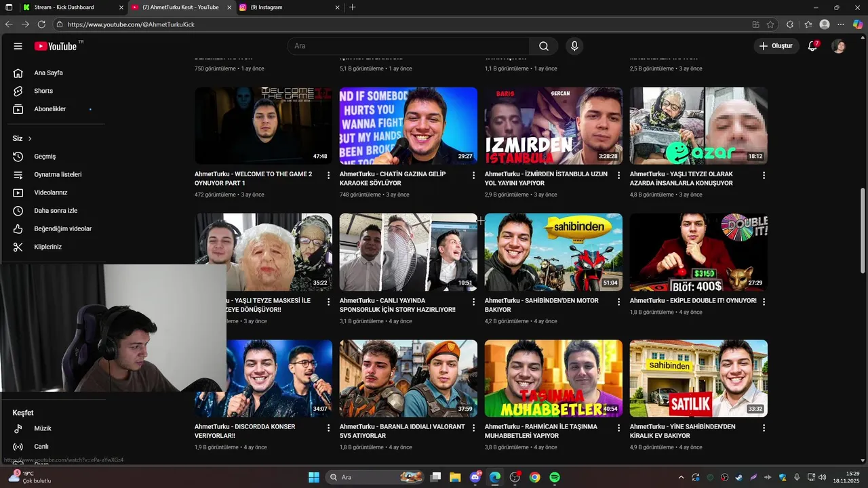Open account avatar menu
This screenshot has width=868, height=488.
coord(839,46)
